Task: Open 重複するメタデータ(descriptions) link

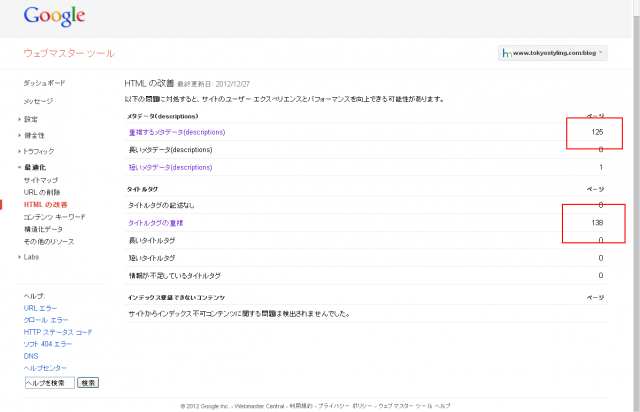Action: point(177,132)
